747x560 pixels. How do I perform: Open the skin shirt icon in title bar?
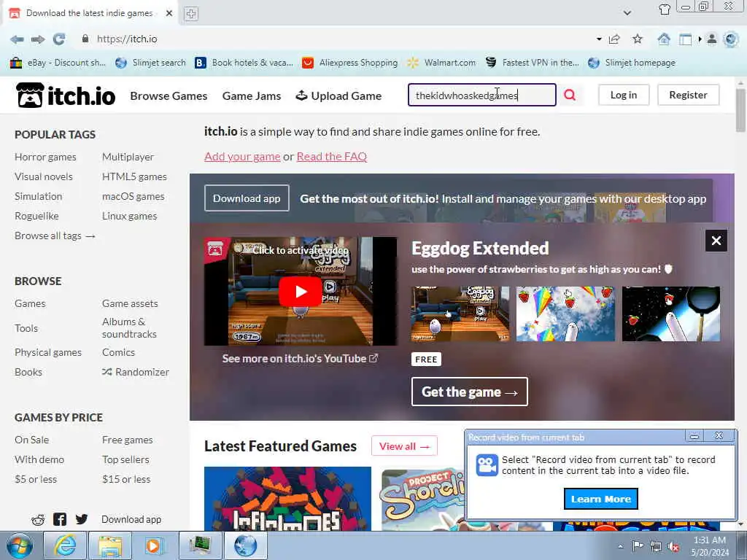pos(665,9)
